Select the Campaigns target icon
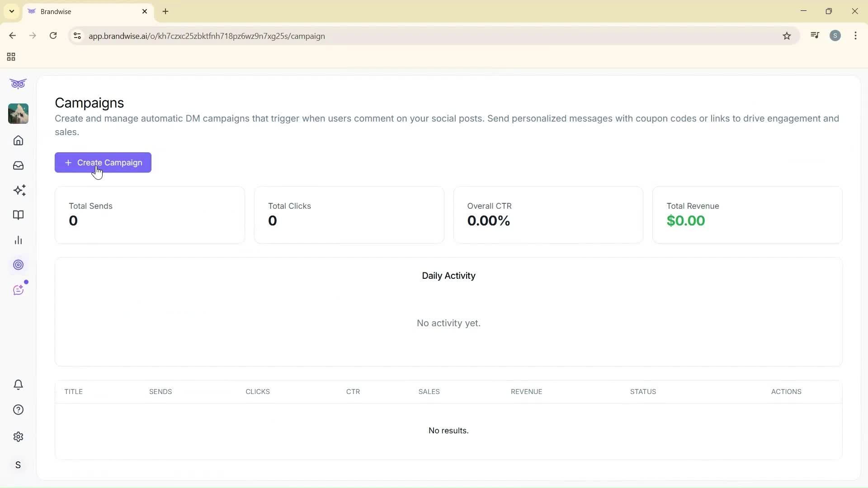868x488 pixels. pyautogui.click(x=18, y=265)
